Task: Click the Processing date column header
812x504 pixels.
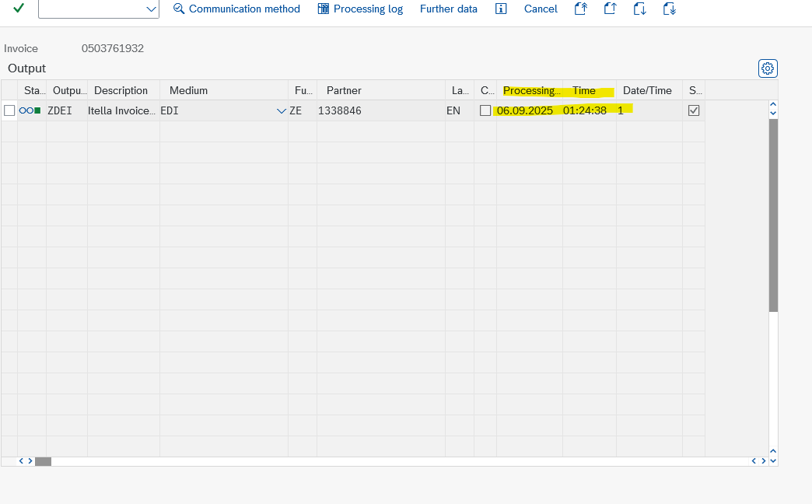Action: 530,90
